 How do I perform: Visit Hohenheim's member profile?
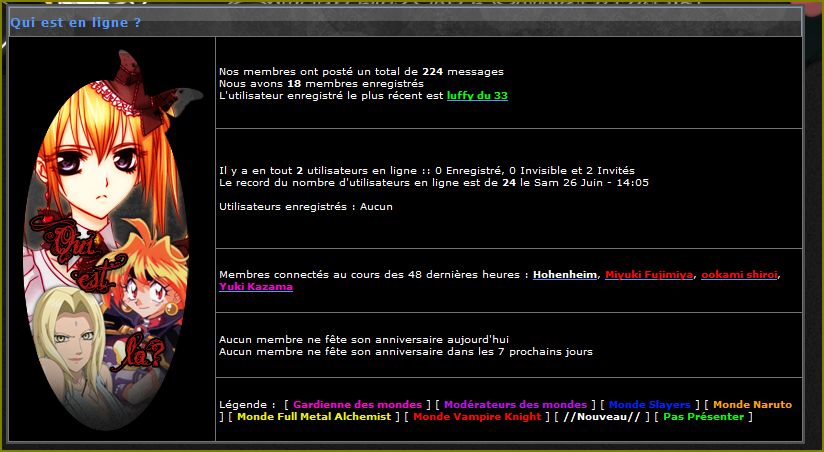(x=565, y=274)
